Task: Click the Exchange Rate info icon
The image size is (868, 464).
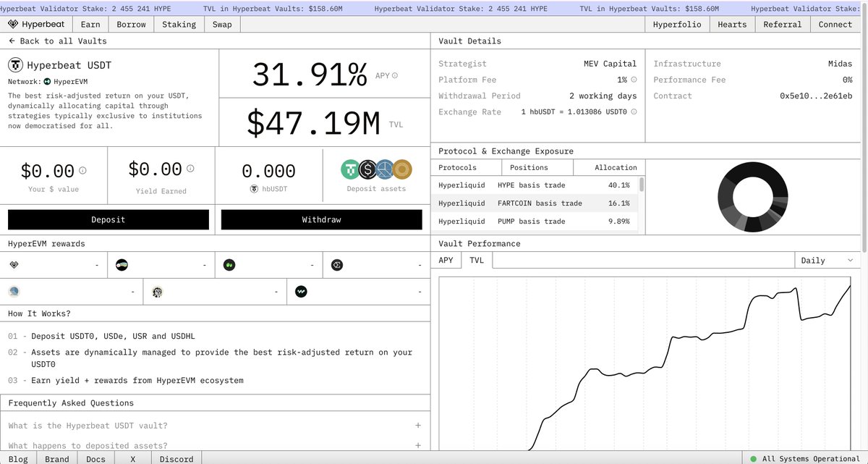Action: point(634,112)
